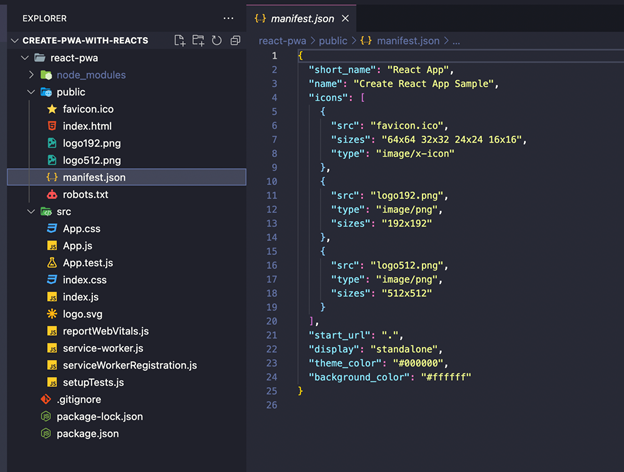Click public in the breadcrumb path

click(x=333, y=41)
